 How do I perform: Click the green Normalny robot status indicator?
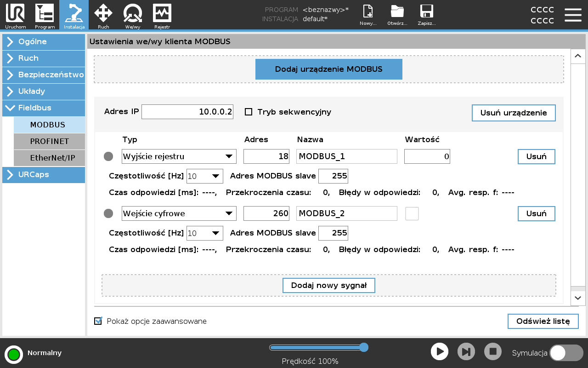tap(14, 354)
